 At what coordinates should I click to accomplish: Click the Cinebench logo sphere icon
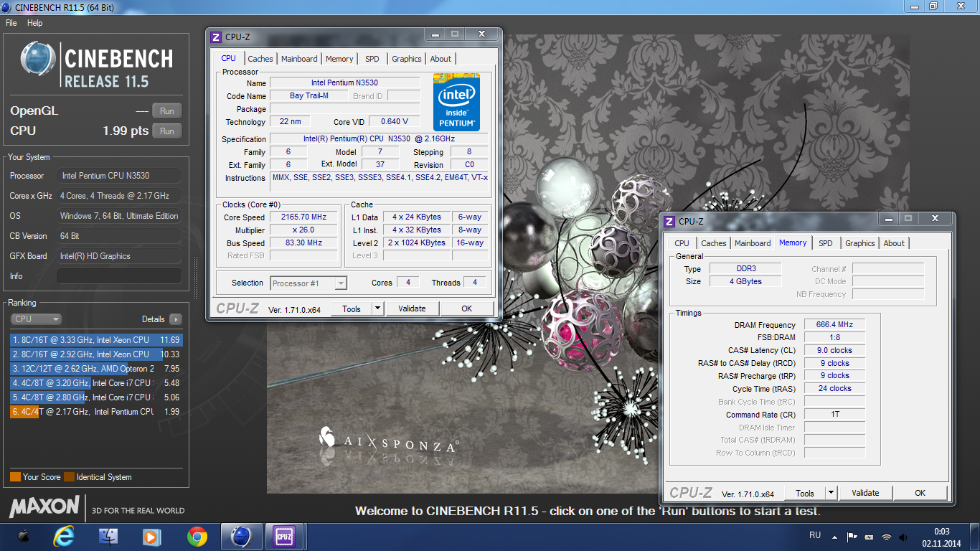pyautogui.click(x=38, y=58)
